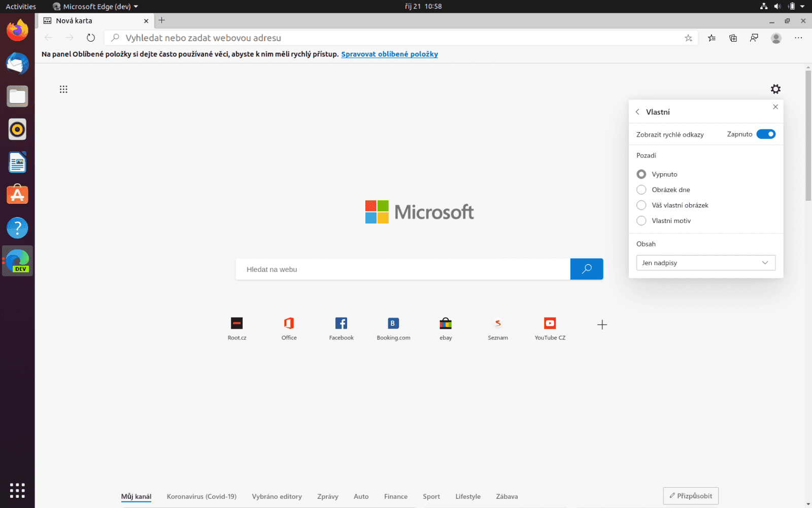Open the Microsoft Edge title bar menu arrow
The width and height of the screenshot is (812, 508).
pyautogui.click(x=136, y=7)
